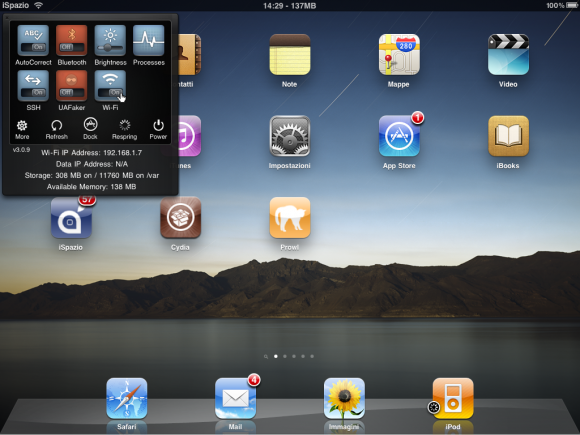Screen dimensions: 580x435
Task: Open Impostazioni settings app
Action: tap(290, 136)
